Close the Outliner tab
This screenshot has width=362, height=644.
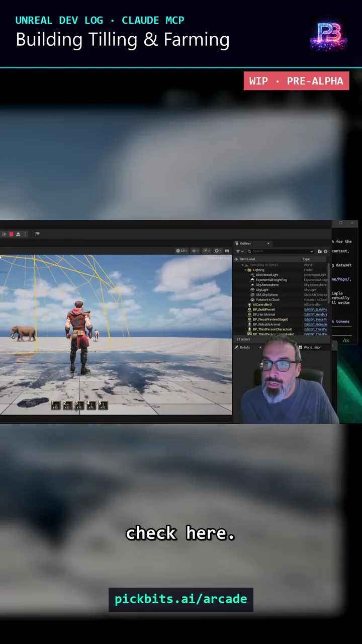(268, 244)
